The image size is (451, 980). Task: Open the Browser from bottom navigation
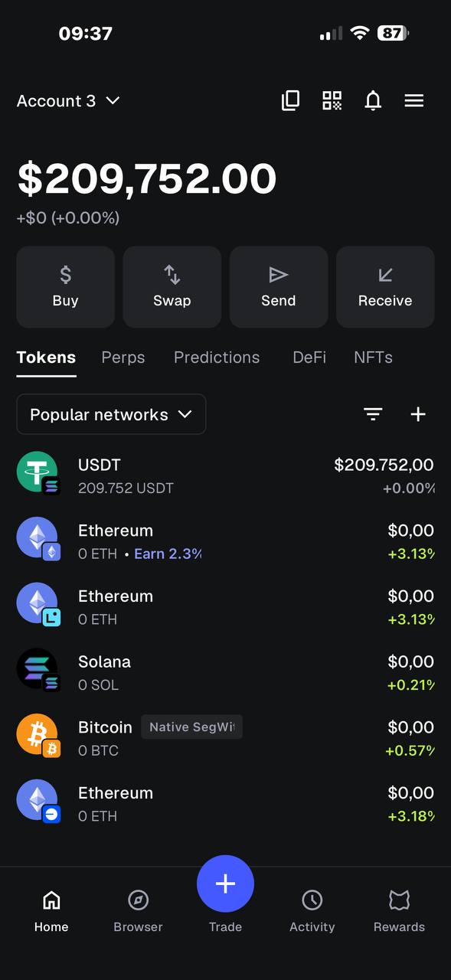pyautogui.click(x=138, y=910)
